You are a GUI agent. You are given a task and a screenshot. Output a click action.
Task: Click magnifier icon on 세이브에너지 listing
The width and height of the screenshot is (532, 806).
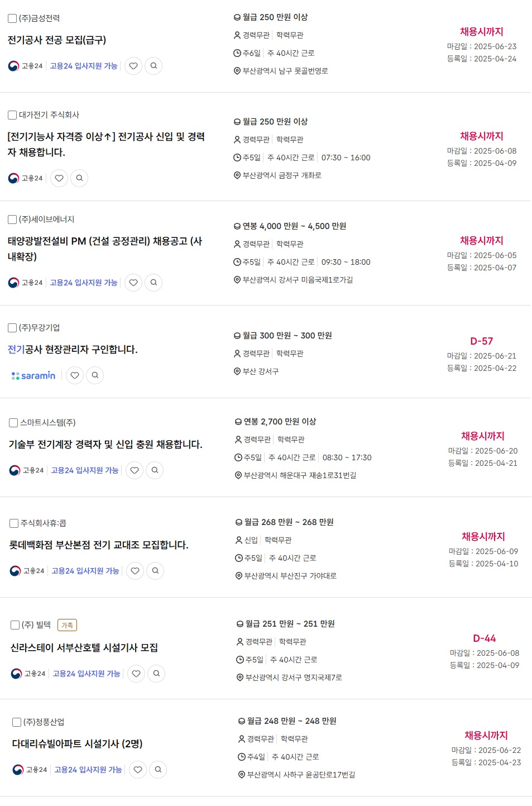tap(154, 283)
